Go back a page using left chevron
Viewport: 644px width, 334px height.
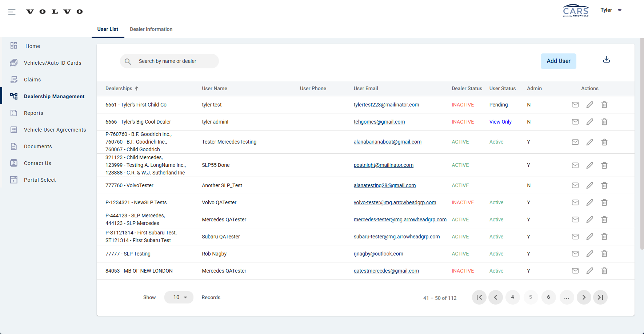tap(496, 297)
